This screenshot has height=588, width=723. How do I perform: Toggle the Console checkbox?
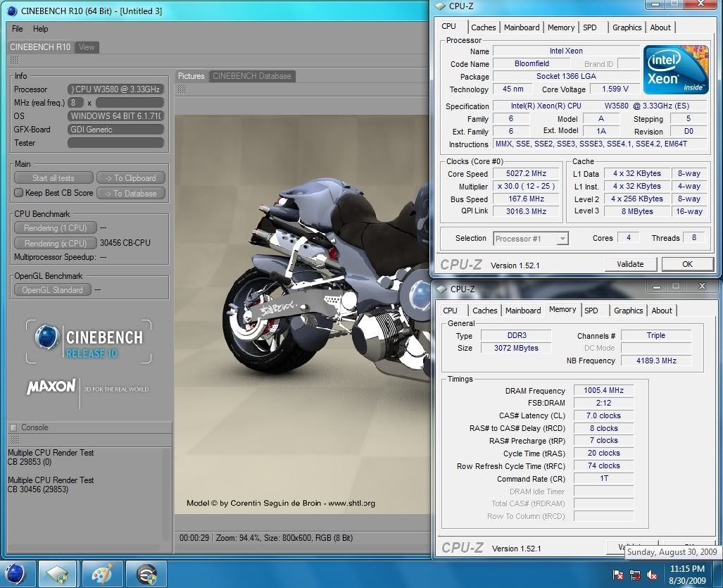(13, 427)
